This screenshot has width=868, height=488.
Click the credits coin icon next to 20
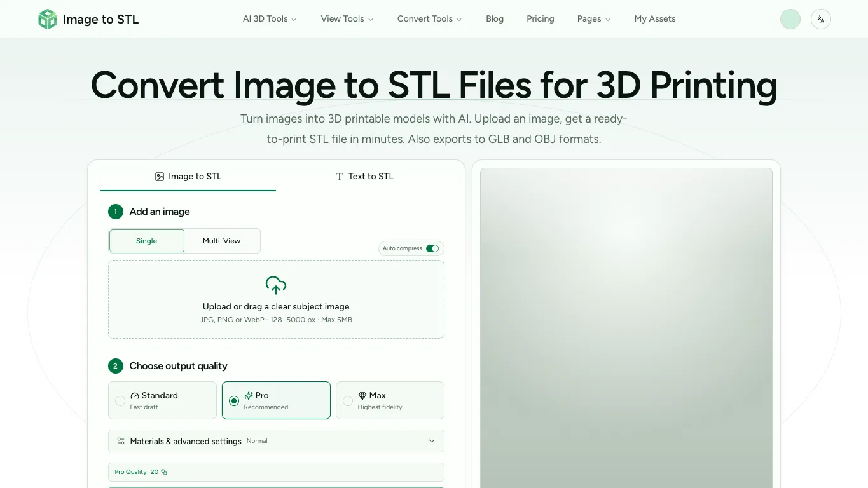point(164,472)
